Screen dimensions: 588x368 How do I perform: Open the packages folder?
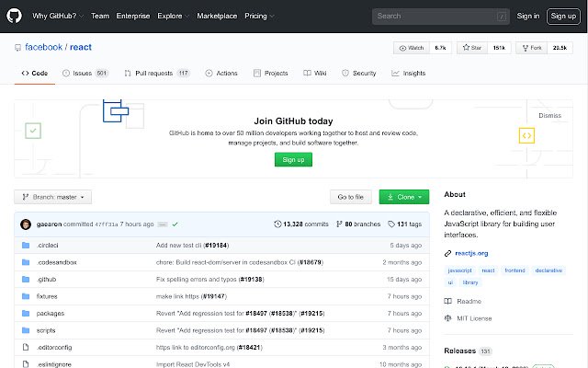pyautogui.click(x=51, y=313)
